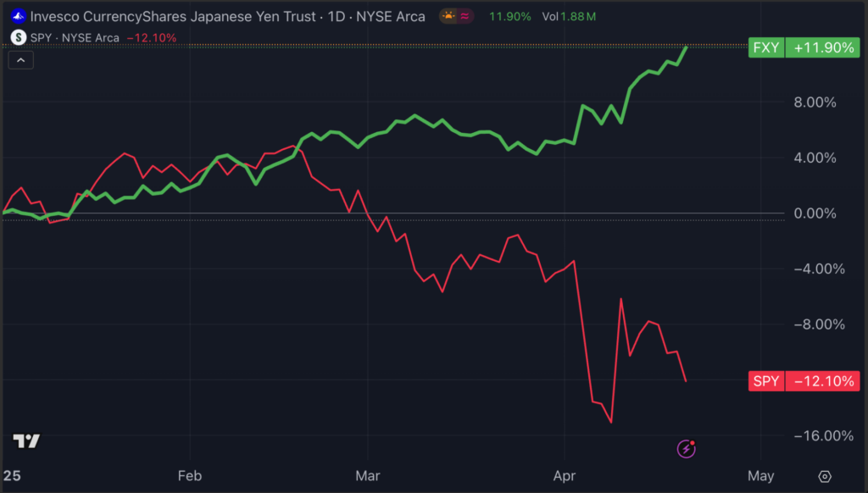Image resolution: width=868 pixels, height=493 pixels.
Task: Click the red extended-hours squiggle icon
Action: (466, 15)
